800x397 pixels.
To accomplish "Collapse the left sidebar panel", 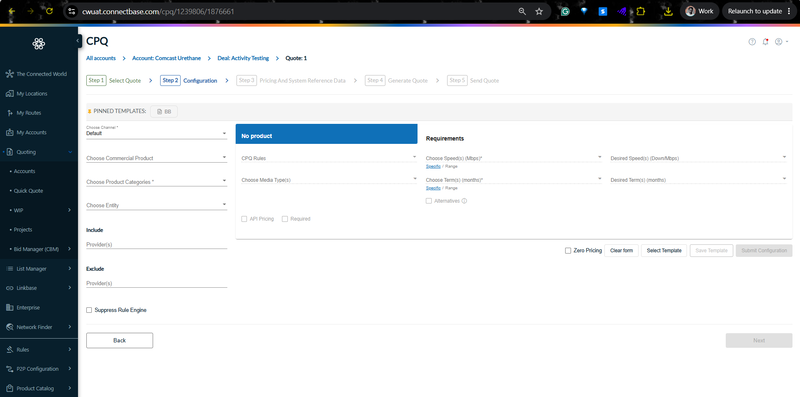I will 78,41.
